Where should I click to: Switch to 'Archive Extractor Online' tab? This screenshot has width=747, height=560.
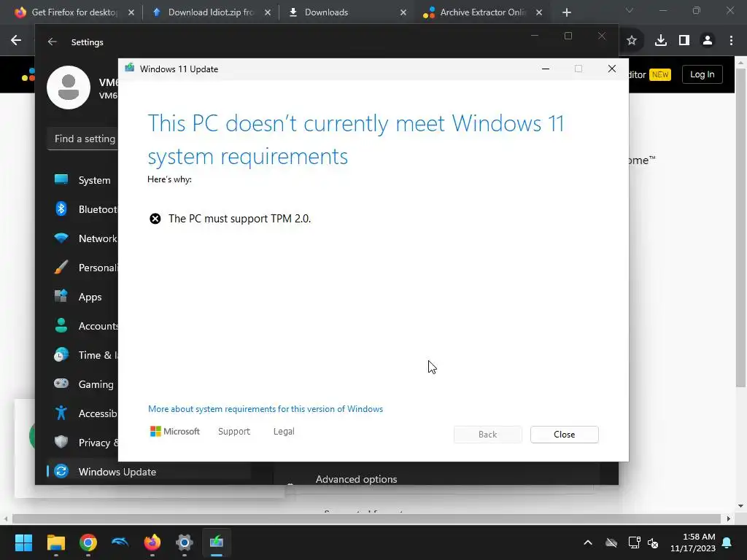point(482,12)
